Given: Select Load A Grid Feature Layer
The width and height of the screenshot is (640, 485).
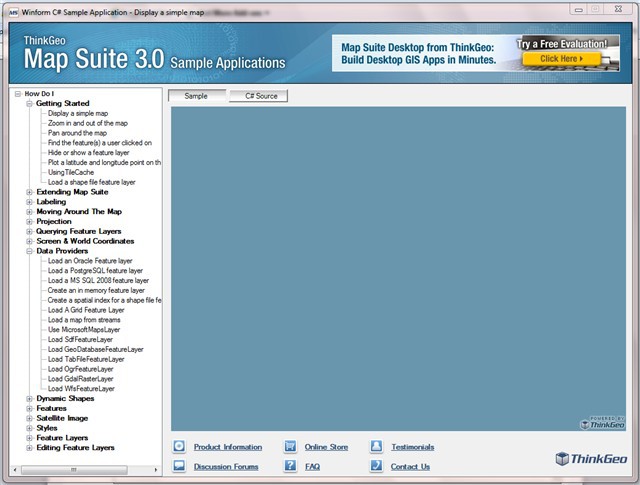Looking at the screenshot, I should pos(86,310).
